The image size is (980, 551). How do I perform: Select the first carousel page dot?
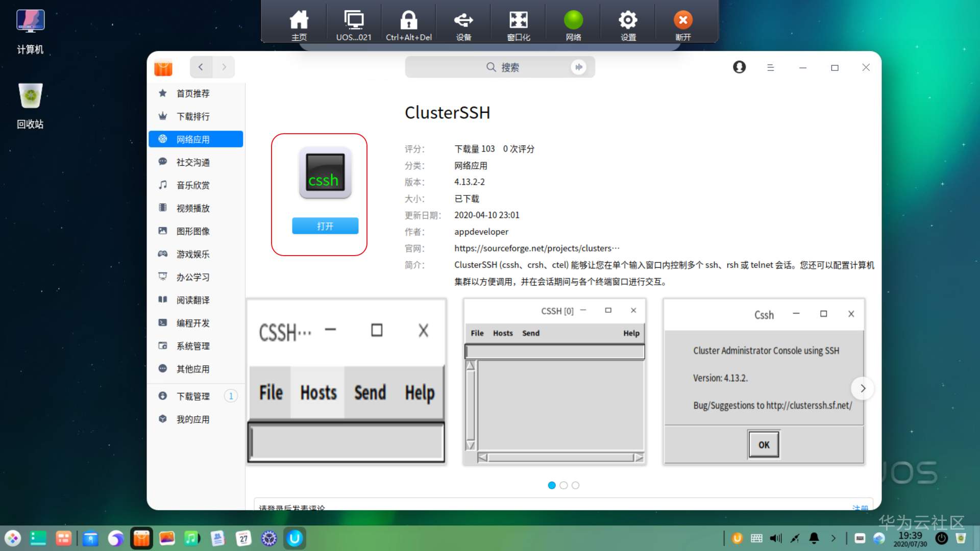point(552,485)
